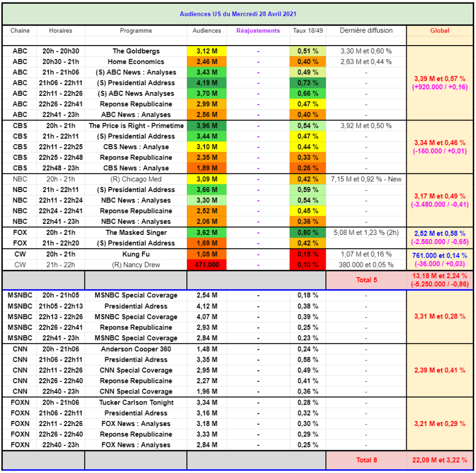Screen dimensions: 476x473
Task: Click "The Goldbergs" program cell
Action: (x=136, y=51)
